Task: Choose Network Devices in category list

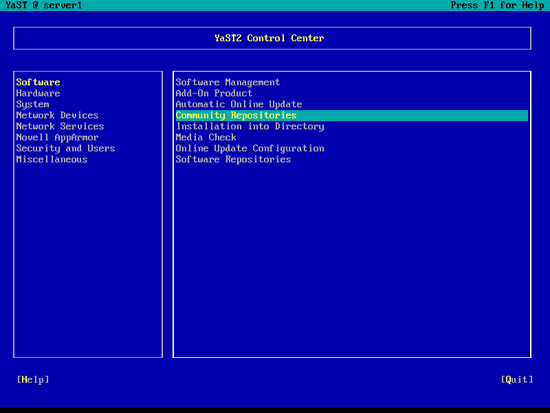Action: pos(57,115)
